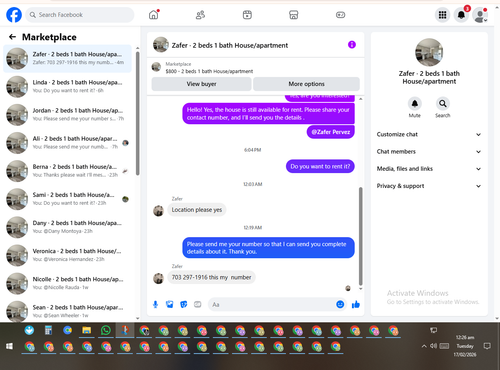Image resolution: width=500 pixels, height=370 pixels.
Task: Open the notifications bell
Action: click(461, 15)
